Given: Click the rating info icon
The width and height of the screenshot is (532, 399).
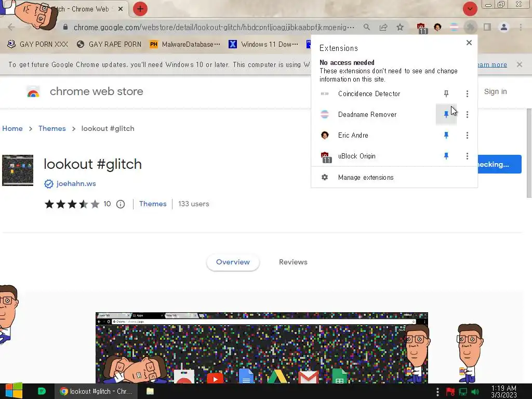Looking at the screenshot, I should click(x=121, y=204).
